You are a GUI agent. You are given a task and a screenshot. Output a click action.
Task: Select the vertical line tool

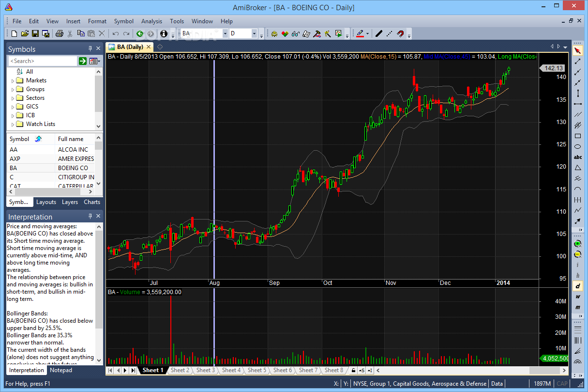(577, 93)
